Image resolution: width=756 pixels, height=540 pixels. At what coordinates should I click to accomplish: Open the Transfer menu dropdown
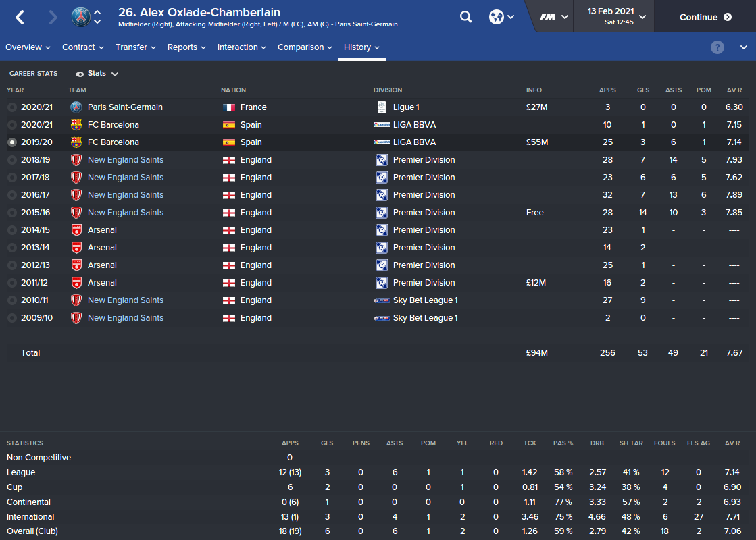135,47
